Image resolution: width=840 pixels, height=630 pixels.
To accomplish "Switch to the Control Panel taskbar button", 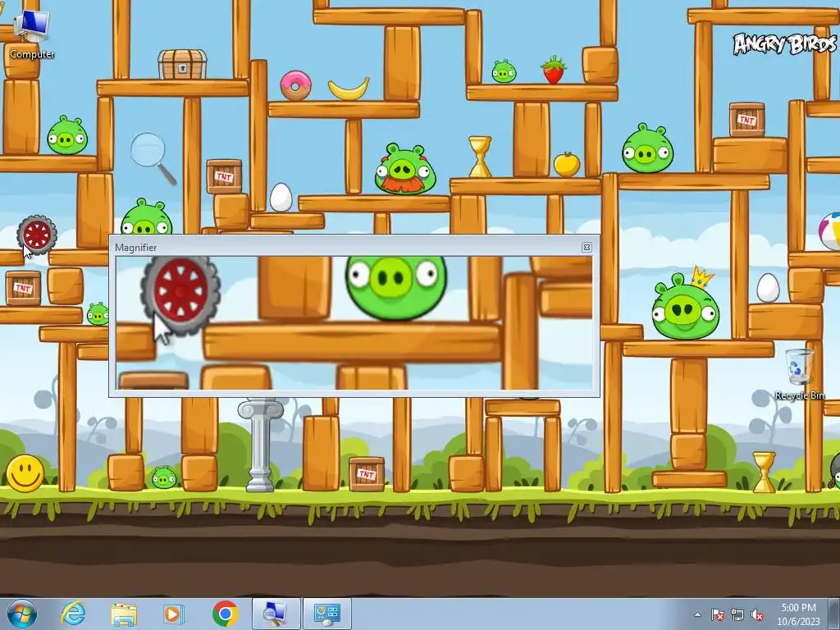I will pos(327,614).
